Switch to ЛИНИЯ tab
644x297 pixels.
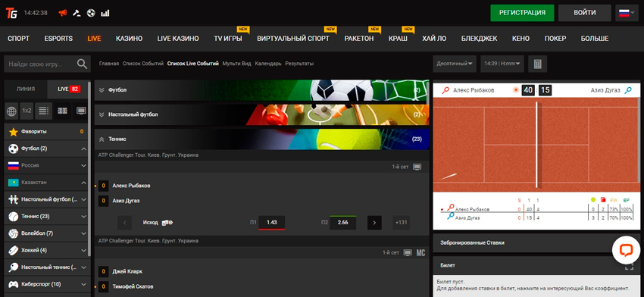[x=26, y=89]
